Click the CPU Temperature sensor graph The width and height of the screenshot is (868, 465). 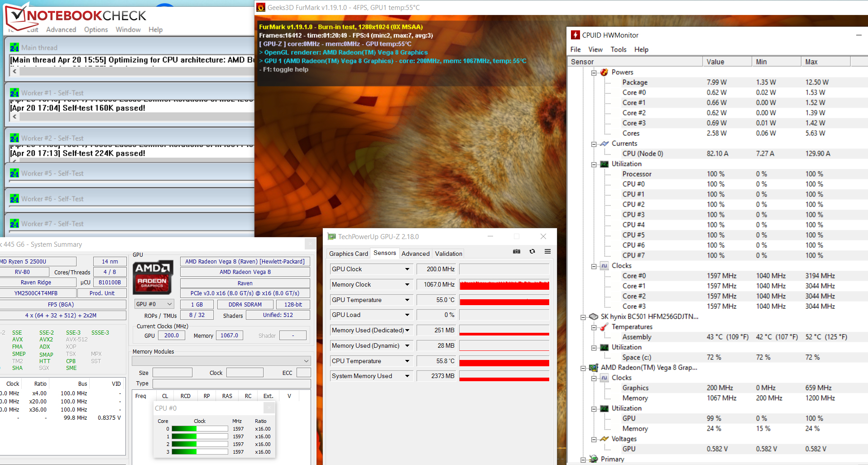pyautogui.click(x=504, y=361)
